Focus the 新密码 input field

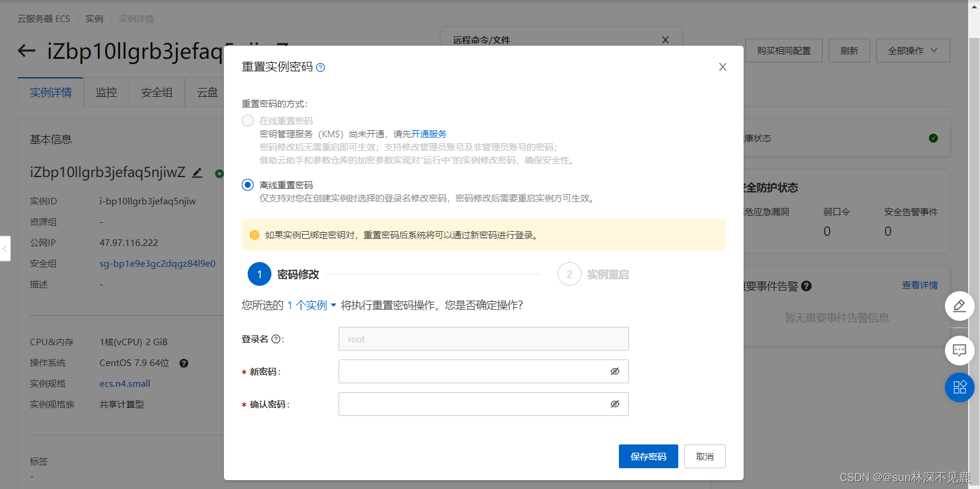(x=483, y=371)
